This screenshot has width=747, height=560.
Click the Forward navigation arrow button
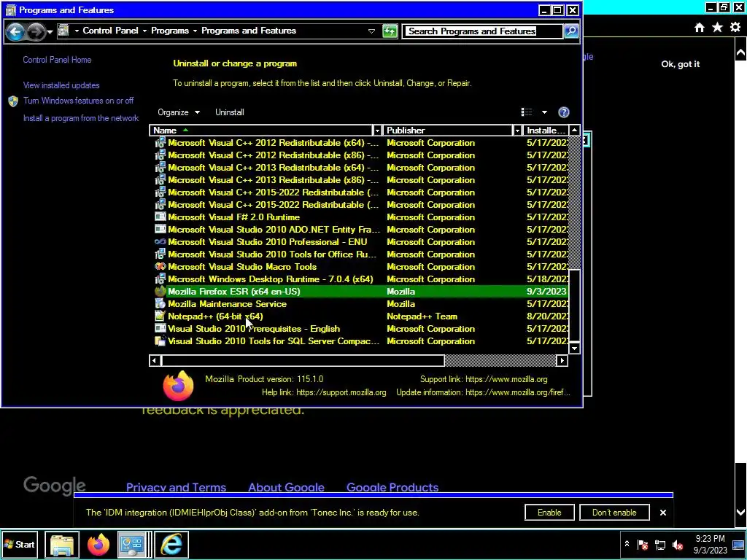pos(36,31)
